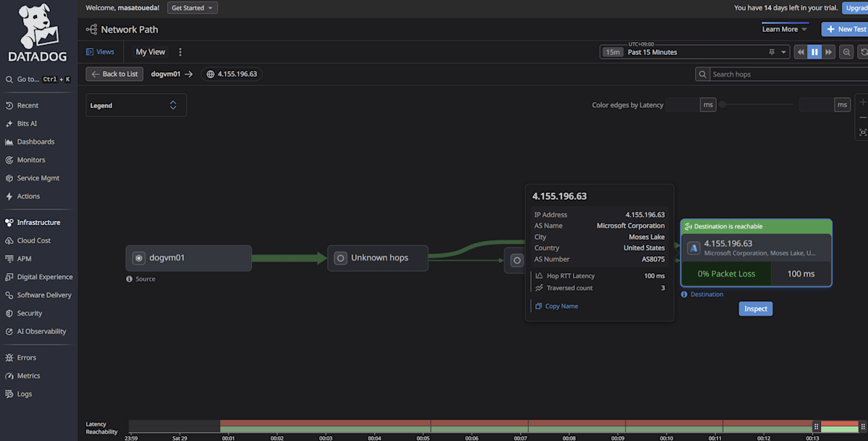Click the refresh icon at top right
This screenshot has width=868, height=441.
[863, 52]
